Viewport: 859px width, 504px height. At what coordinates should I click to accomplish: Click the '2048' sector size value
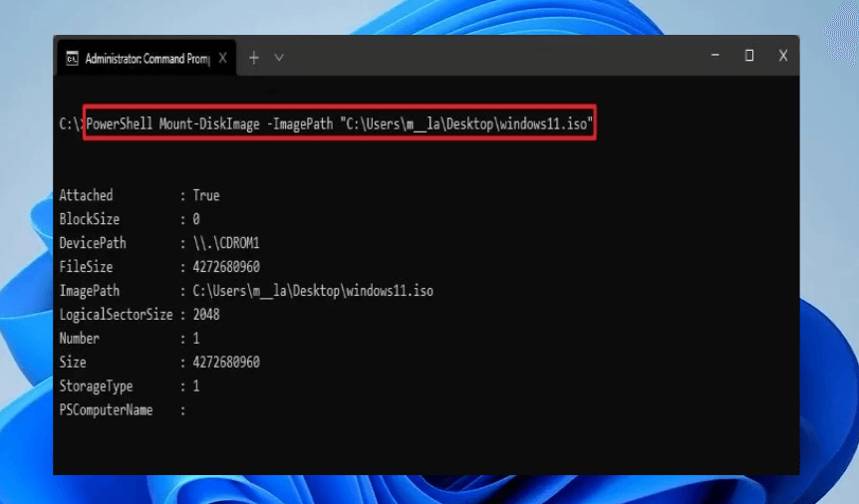206,315
